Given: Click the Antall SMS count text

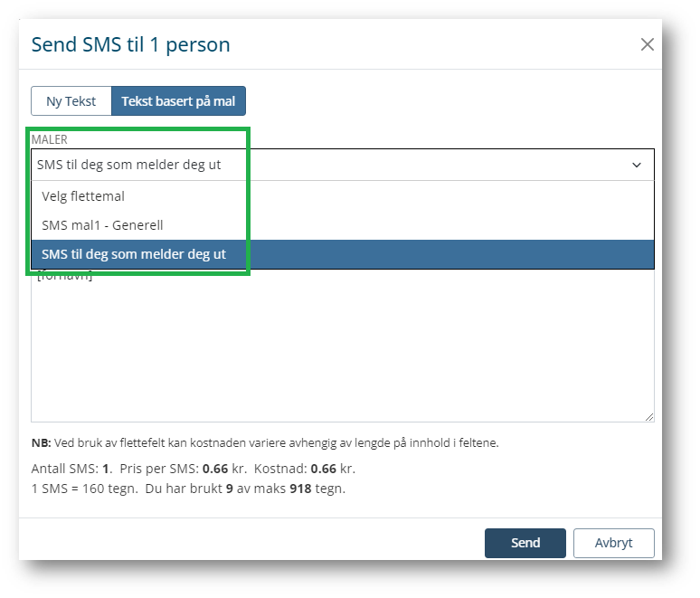Looking at the screenshot, I should tap(70, 470).
